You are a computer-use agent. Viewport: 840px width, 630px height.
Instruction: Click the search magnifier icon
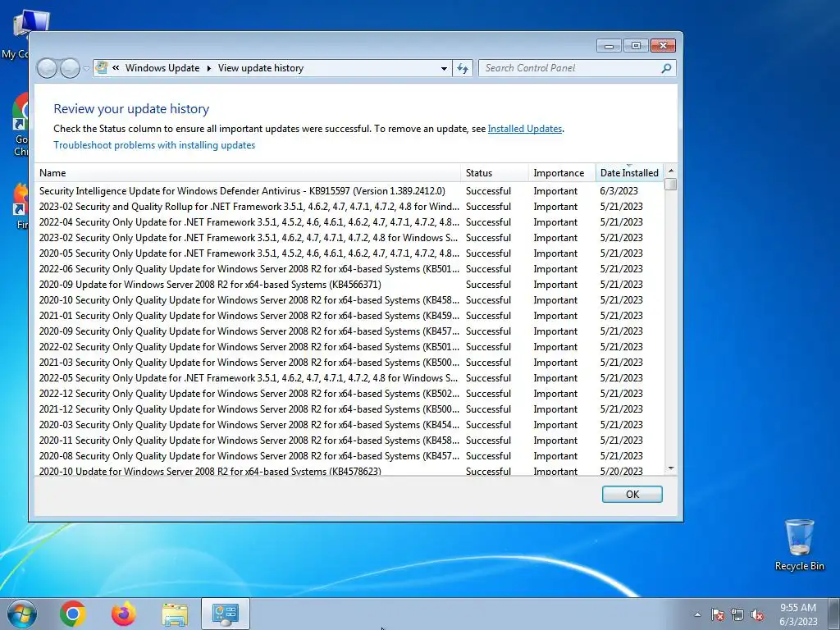(666, 68)
